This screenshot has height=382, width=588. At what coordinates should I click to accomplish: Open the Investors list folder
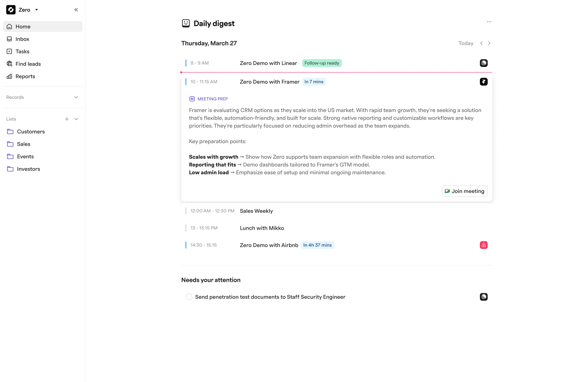click(x=43, y=169)
